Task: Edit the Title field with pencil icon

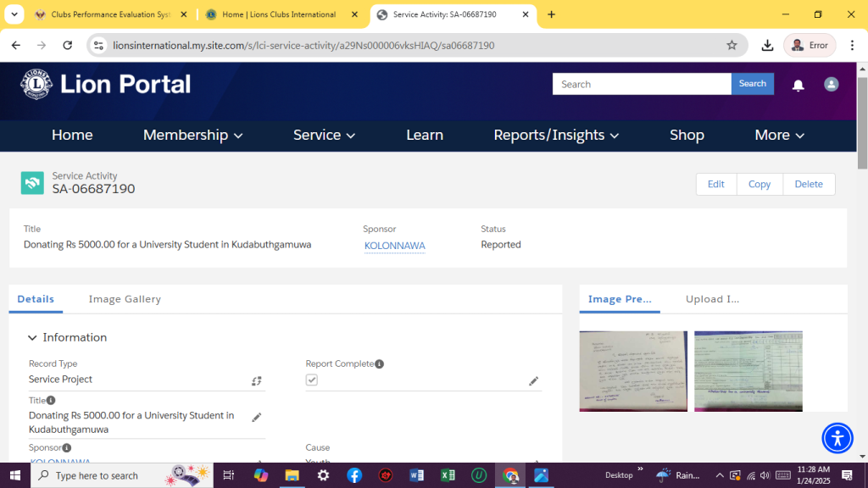Action: (x=256, y=417)
